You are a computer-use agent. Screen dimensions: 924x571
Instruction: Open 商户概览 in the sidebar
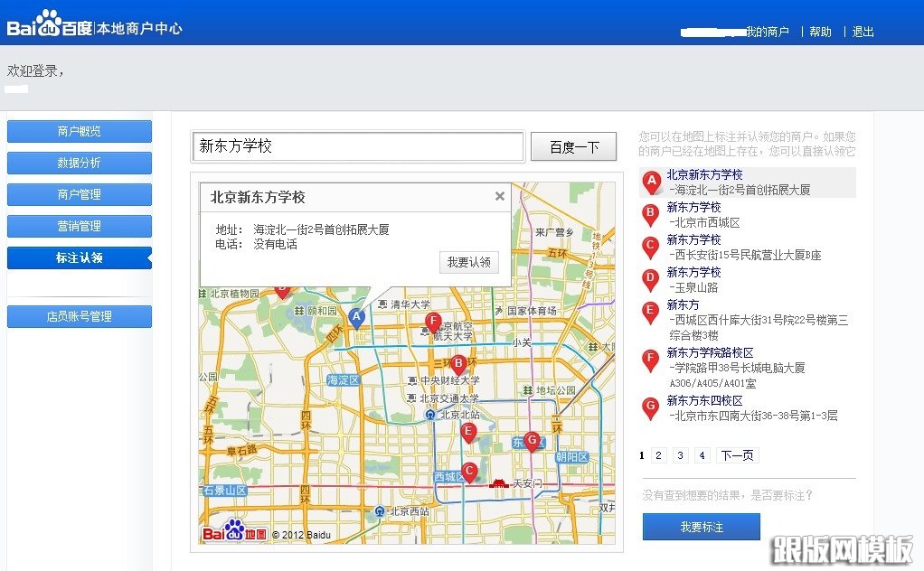pyautogui.click(x=80, y=132)
